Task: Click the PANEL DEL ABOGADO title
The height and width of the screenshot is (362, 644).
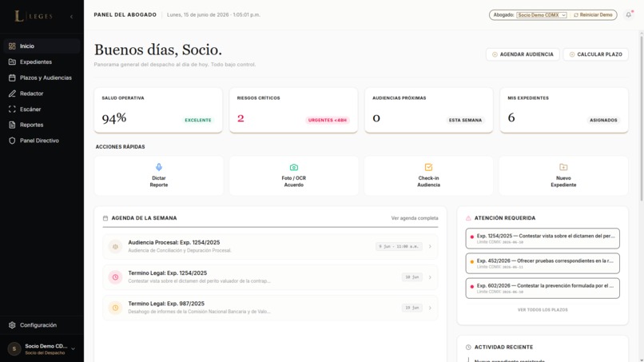Action: (x=125, y=15)
